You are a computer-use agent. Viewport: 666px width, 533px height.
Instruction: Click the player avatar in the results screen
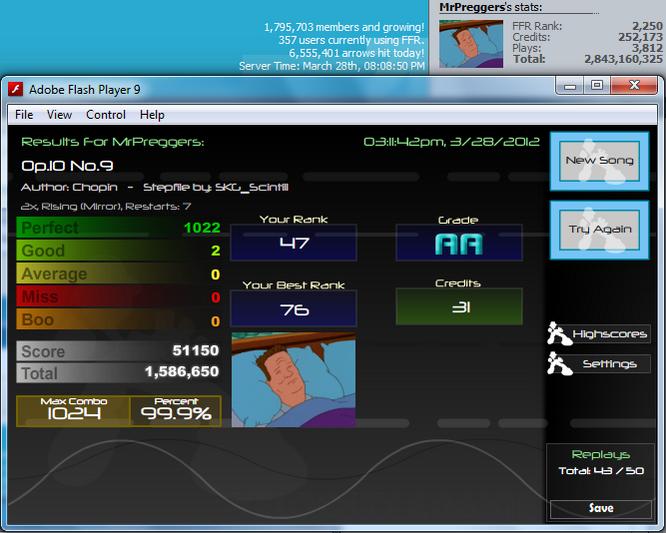(293, 380)
